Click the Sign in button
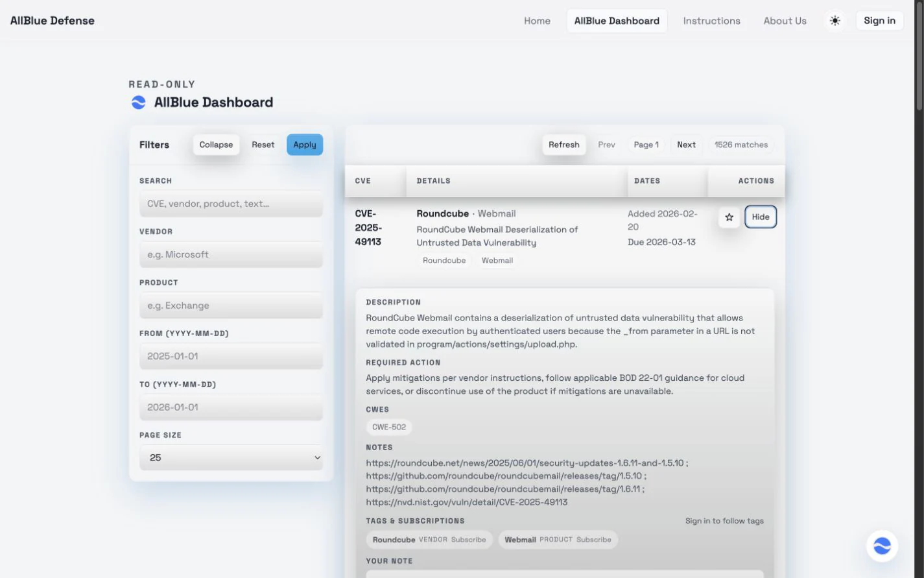The height and width of the screenshot is (578, 924). tap(879, 21)
